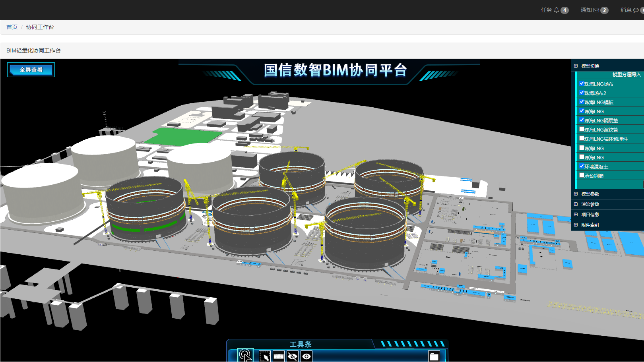
Task: Open the 消息 menu in header
Action: (626, 10)
